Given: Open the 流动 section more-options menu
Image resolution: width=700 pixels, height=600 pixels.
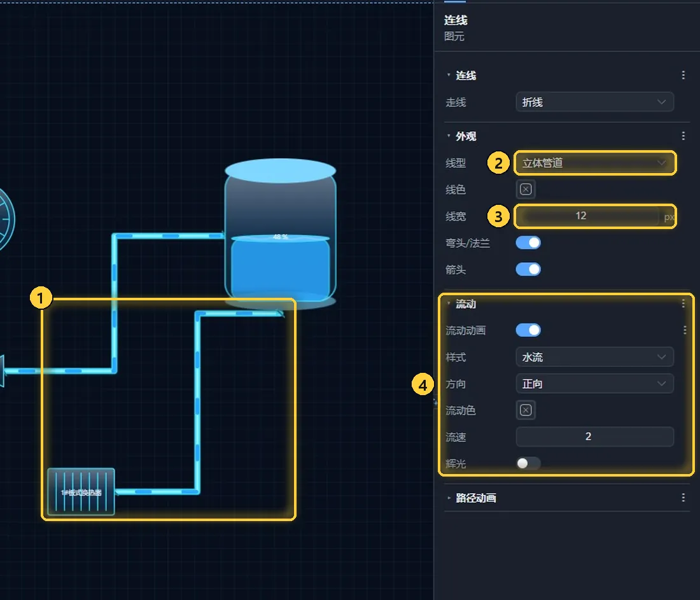Looking at the screenshot, I should pyautogui.click(x=683, y=303).
